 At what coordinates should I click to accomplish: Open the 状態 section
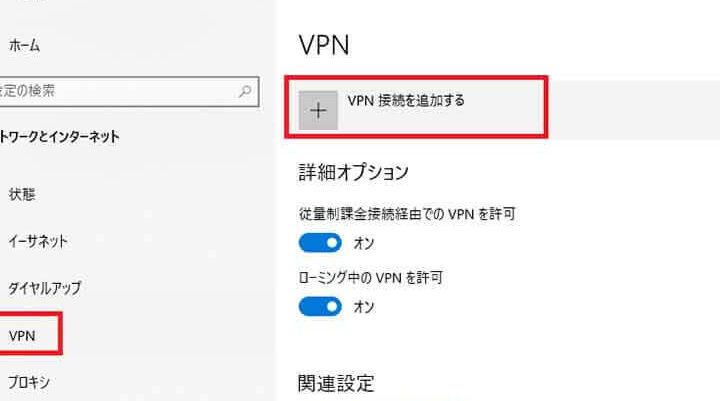tap(22, 194)
